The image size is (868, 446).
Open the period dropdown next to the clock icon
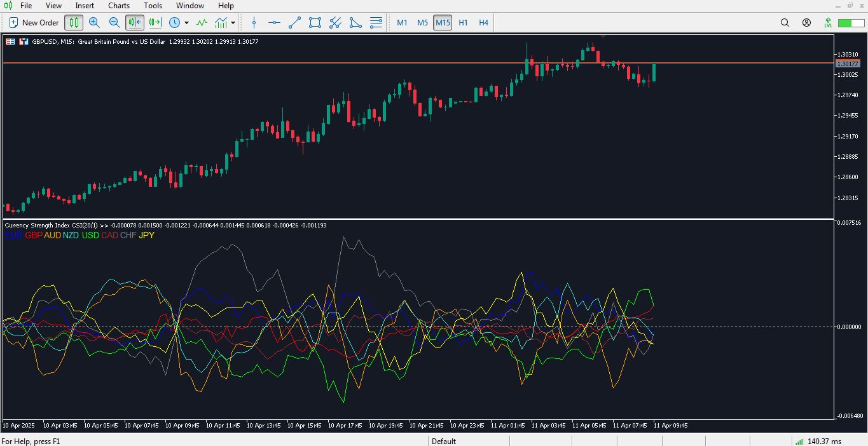click(x=186, y=22)
